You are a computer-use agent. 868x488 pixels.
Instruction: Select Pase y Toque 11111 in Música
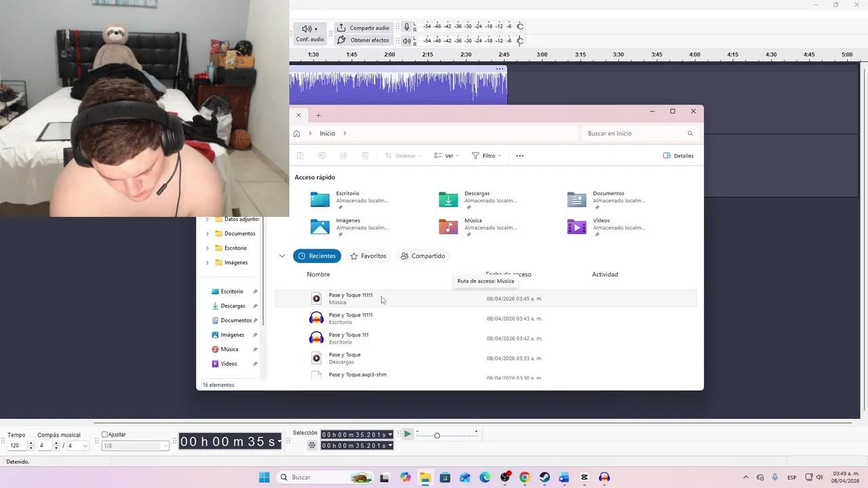point(486,298)
